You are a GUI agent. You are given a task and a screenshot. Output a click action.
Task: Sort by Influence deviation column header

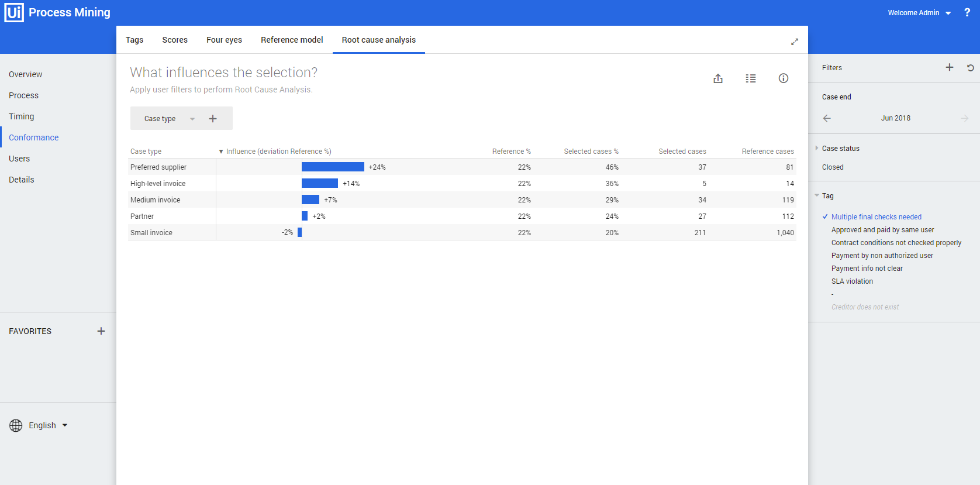pos(278,152)
